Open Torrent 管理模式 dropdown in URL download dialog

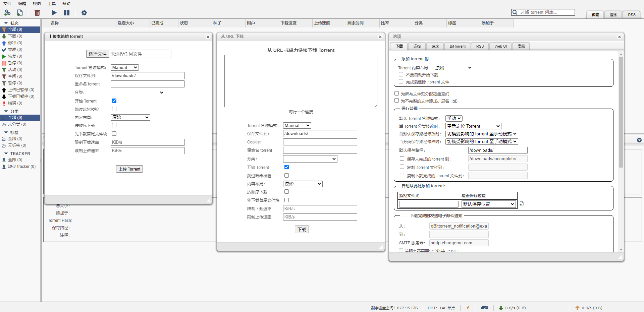[x=297, y=125]
